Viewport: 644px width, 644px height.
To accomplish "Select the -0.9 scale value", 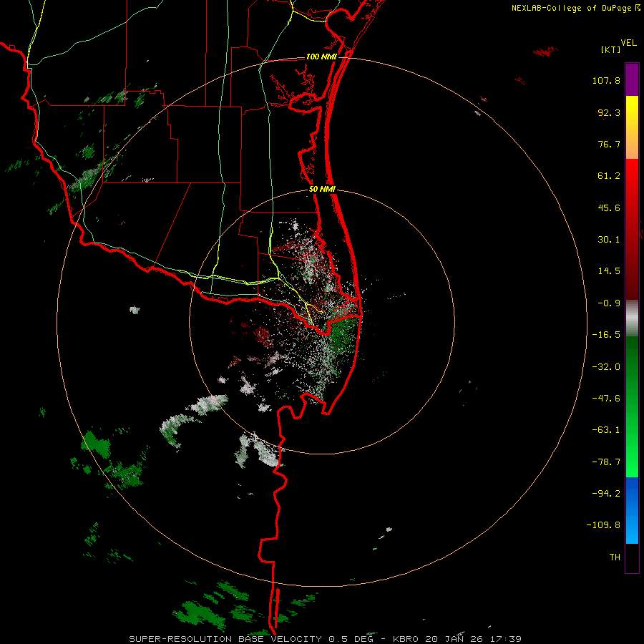I will tap(609, 303).
